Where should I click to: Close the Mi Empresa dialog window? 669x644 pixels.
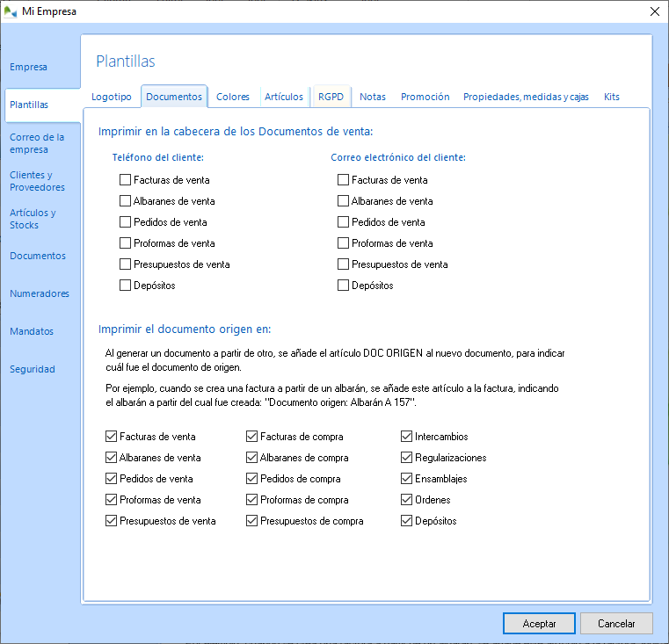pos(653,11)
